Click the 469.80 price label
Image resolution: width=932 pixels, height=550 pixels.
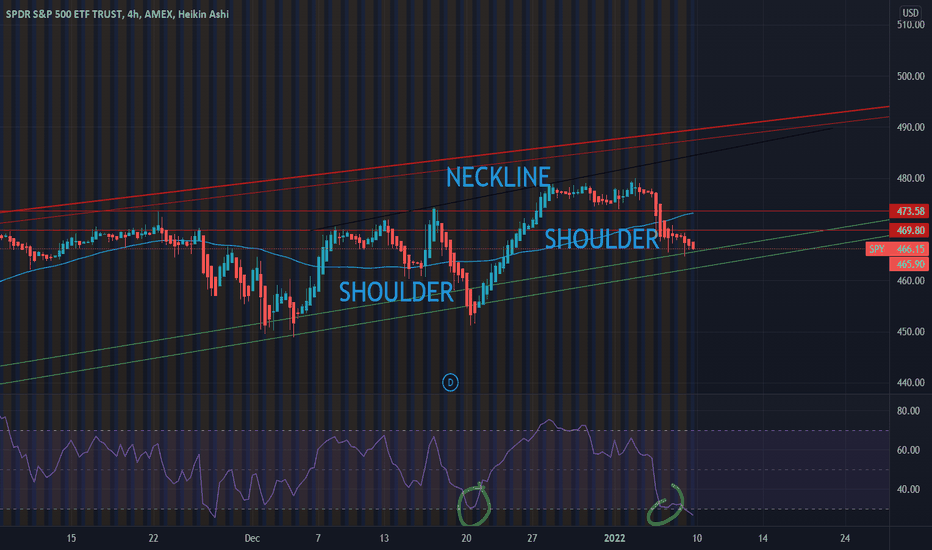click(x=909, y=230)
